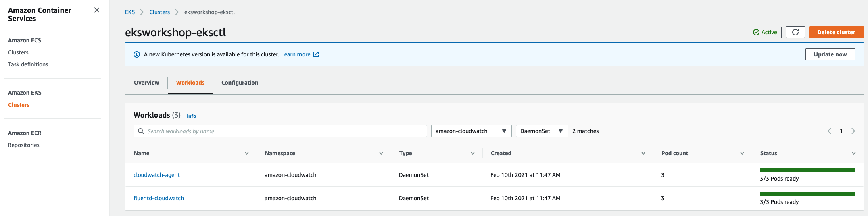Open ECR Repositories in sidebar
This screenshot has width=868, height=216.
point(24,145)
